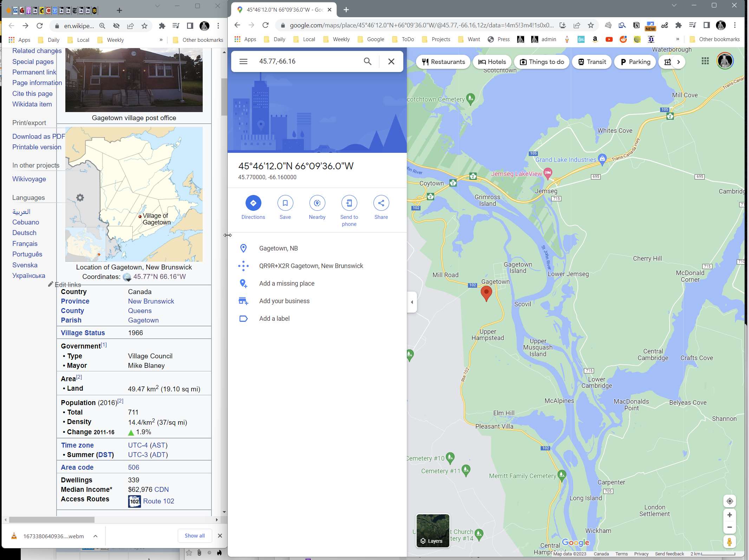Open the Google apps grid
This screenshot has width=749, height=560.
[x=705, y=61]
